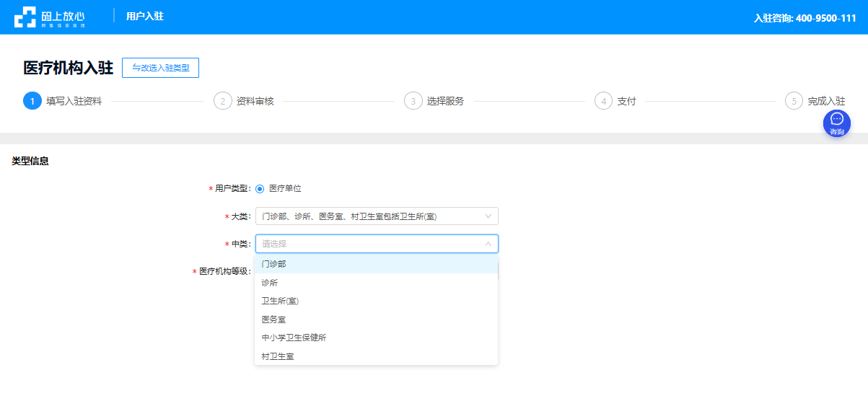This screenshot has height=414, width=868.
Task: Click the 中类 请选择 input field
Action: click(368, 244)
